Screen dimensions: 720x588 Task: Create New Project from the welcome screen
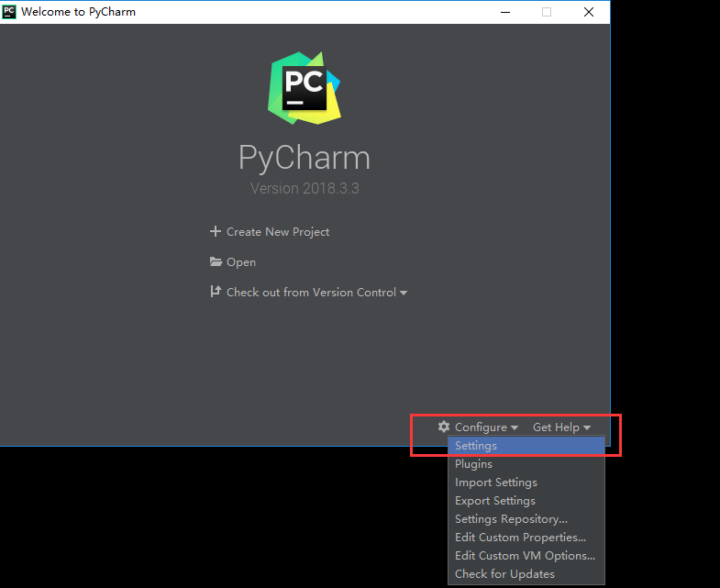[x=278, y=232]
